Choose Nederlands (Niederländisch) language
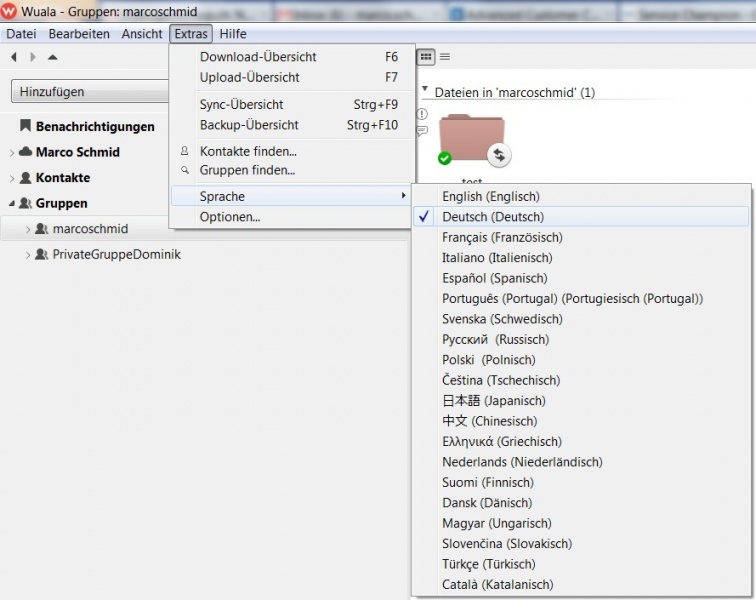756x600 pixels. point(581,462)
